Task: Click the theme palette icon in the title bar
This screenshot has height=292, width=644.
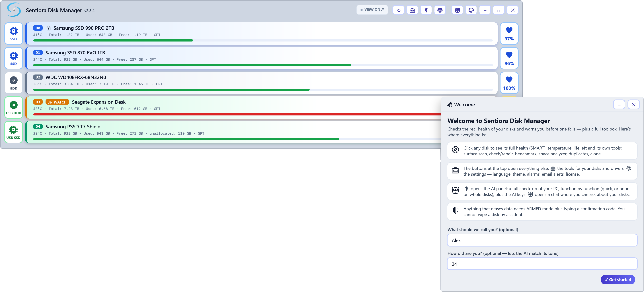Action: [471, 10]
